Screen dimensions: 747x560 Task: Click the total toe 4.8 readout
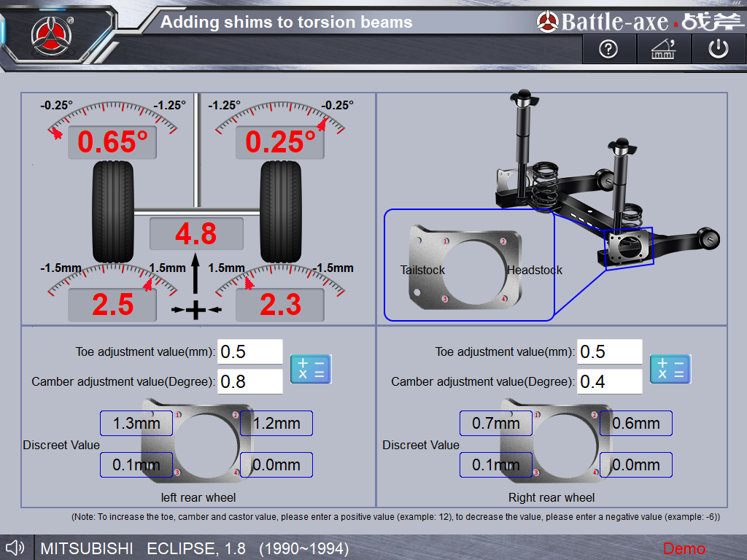196,233
